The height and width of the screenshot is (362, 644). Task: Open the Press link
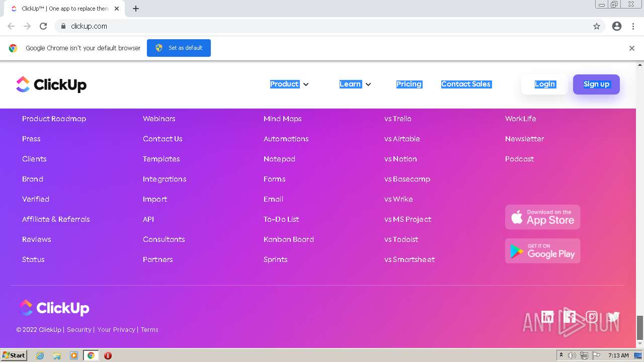pyautogui.click(x=31, y=139)
